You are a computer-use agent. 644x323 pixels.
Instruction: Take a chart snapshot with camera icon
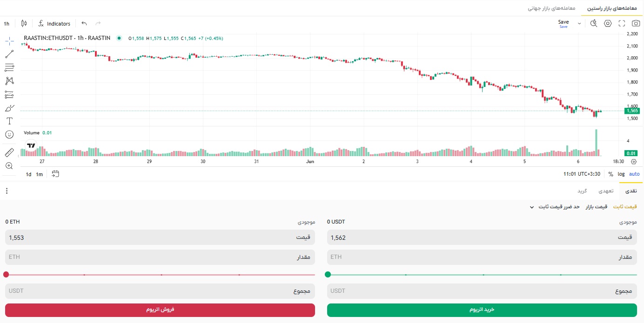tap(636, 23)
